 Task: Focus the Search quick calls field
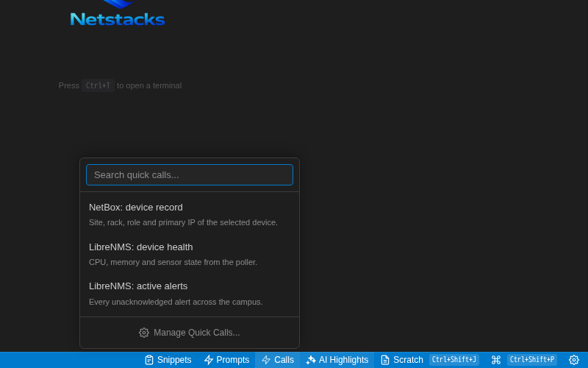(x=190, y=174)
